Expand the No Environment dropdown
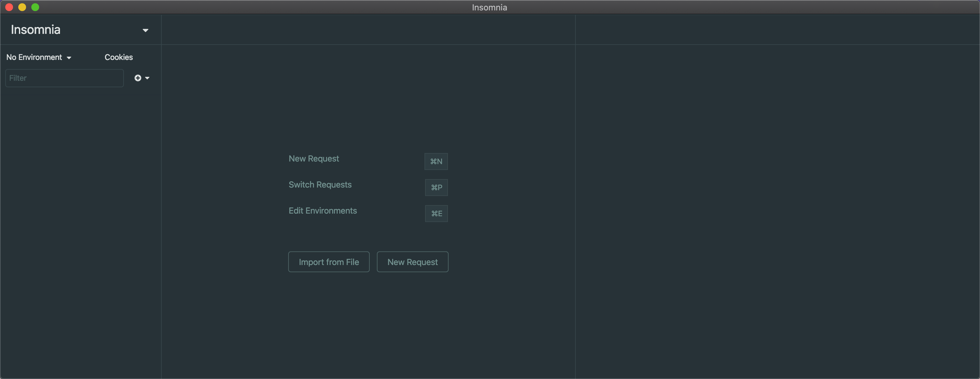The image size is (980, 379). (39, 57)
